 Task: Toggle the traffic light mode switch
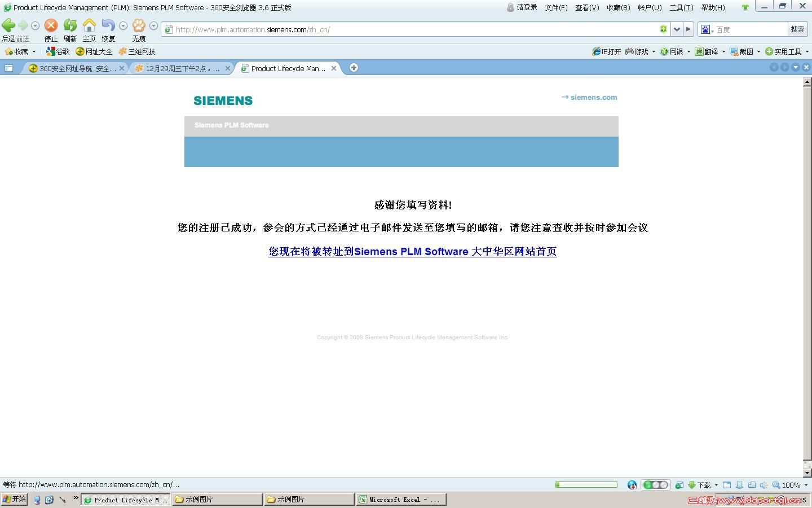[x=655, y=485]
